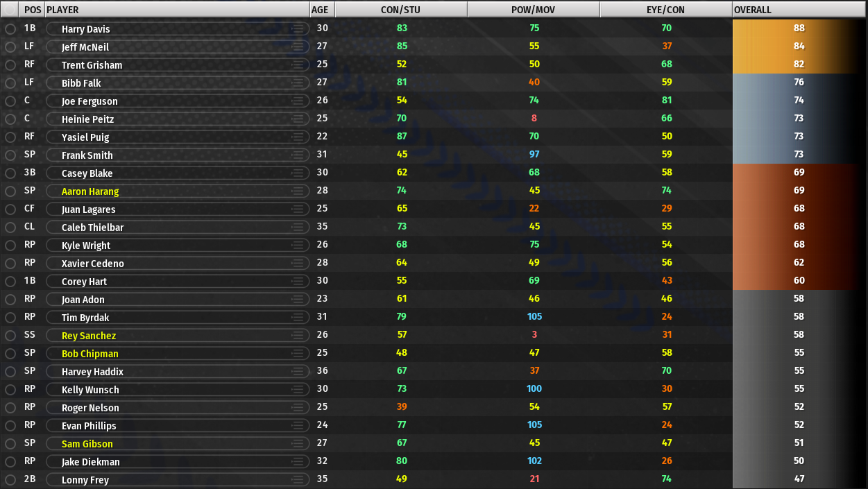Open the list menu icon for Xavier Cedeno
This screenshot has width=868, height=489.
(x=298, y=263)
